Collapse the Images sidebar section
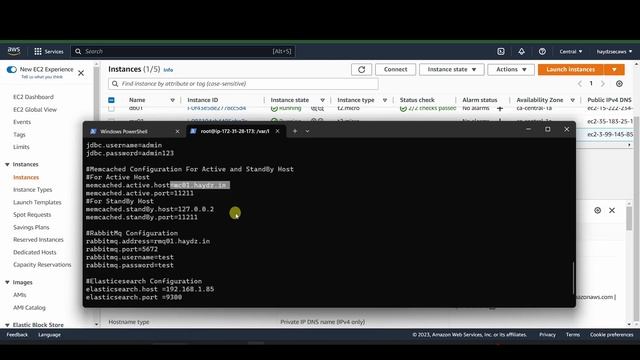Viewport: 640px width, 360px height. point(7,282)
